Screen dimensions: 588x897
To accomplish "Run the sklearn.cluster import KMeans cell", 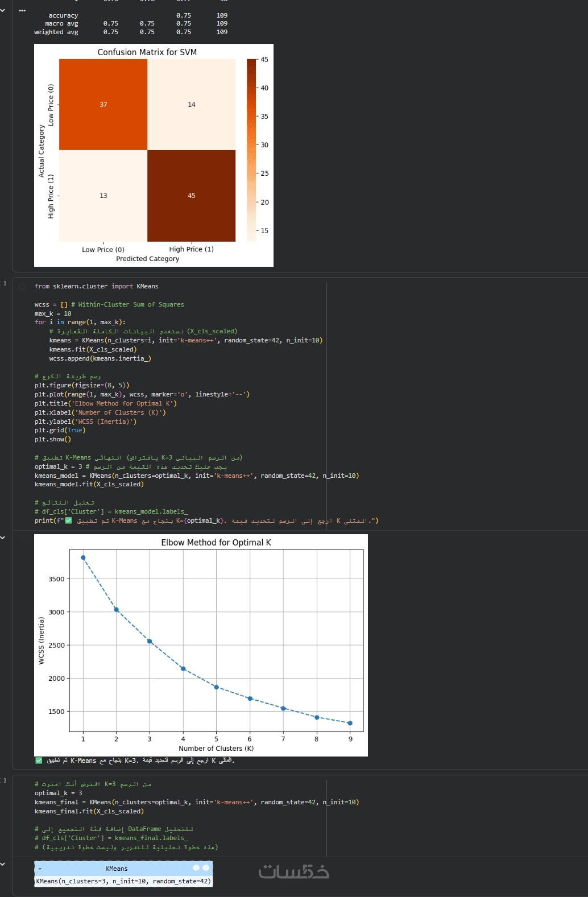I will (22, 287).
